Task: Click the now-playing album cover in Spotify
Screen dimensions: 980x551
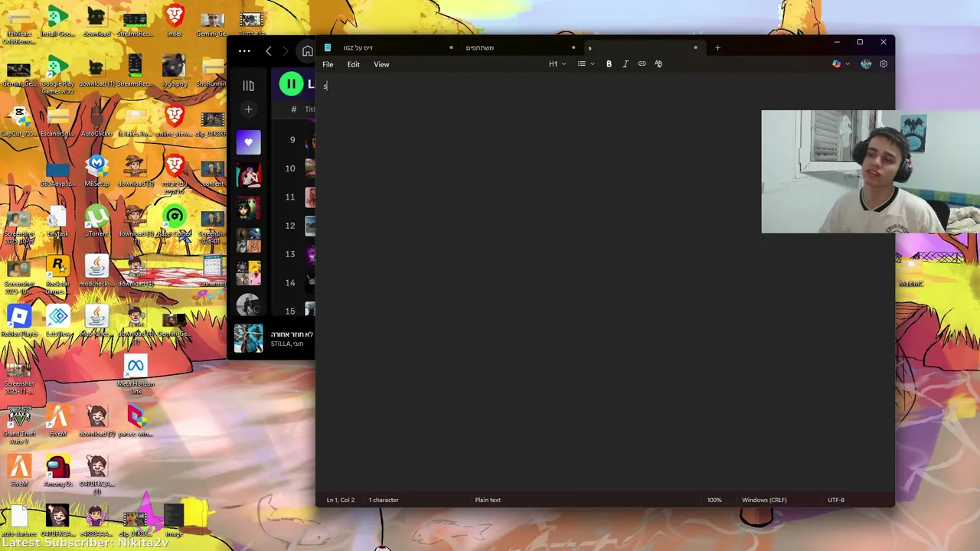Action: click(248, 338)
